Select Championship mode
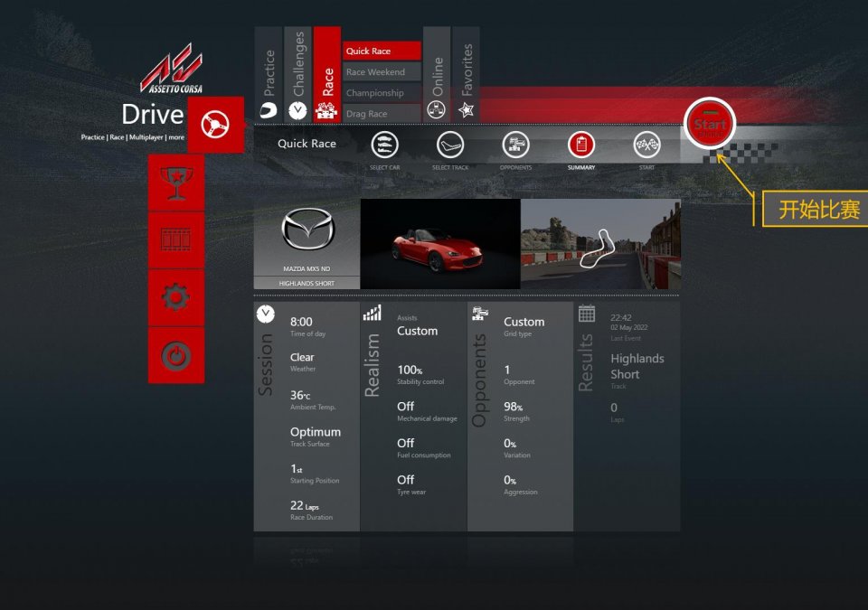Screen dimensions: 868x610 [382, 93]
